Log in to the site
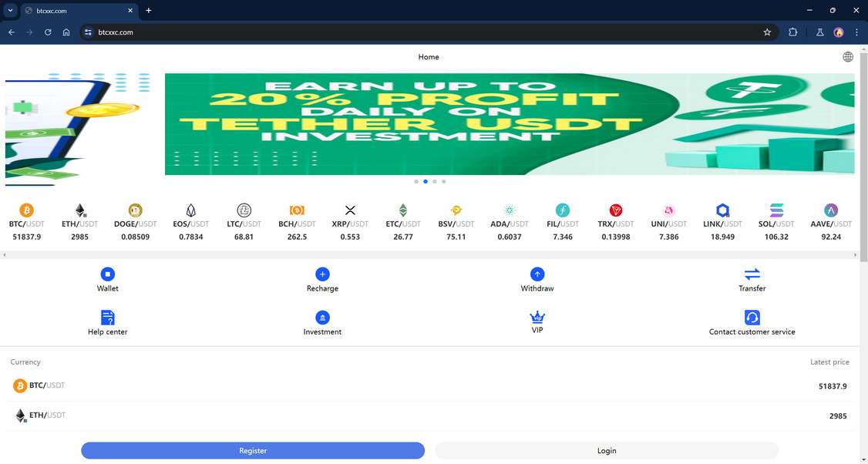Screen dimensions: 868x464 pyautogui.click(x=607, y=450)
